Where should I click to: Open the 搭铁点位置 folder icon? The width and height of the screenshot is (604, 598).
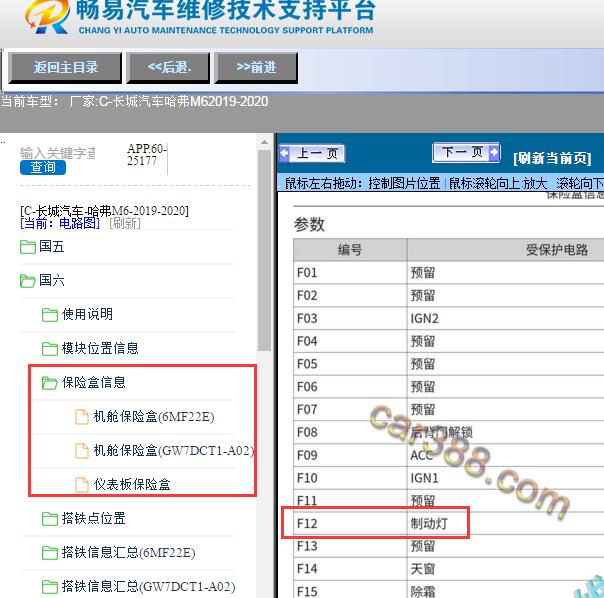[x=50, y=519]
